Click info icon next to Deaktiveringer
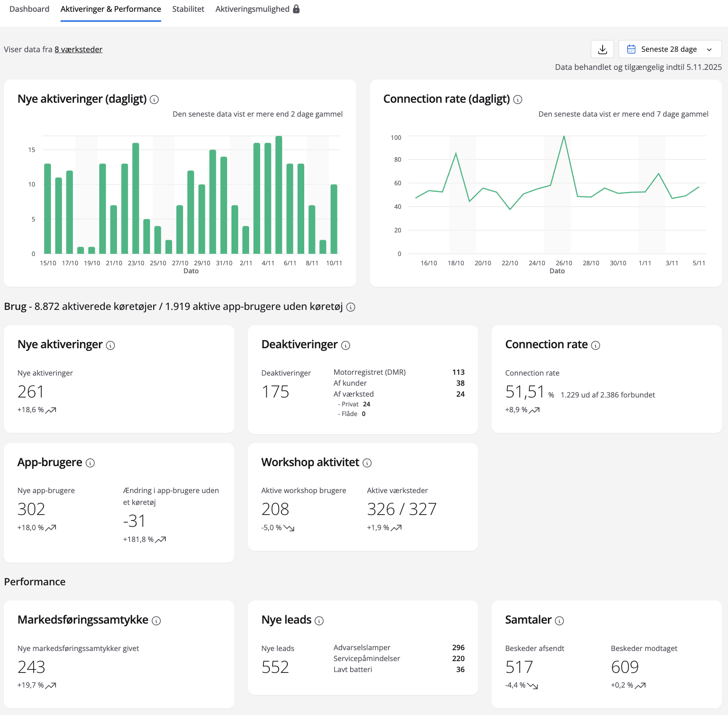Viewport: 728px width, 715px height. click(345, 346)
